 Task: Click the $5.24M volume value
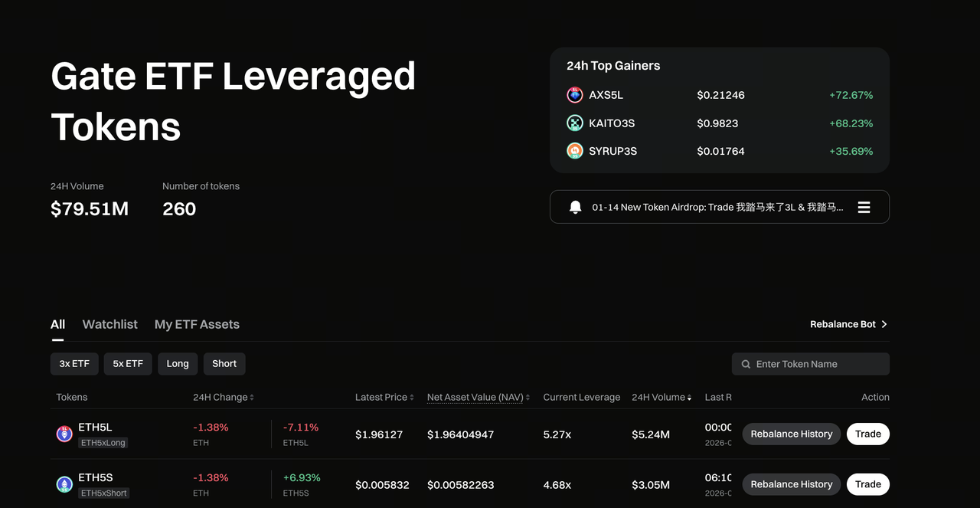(651, 434)
